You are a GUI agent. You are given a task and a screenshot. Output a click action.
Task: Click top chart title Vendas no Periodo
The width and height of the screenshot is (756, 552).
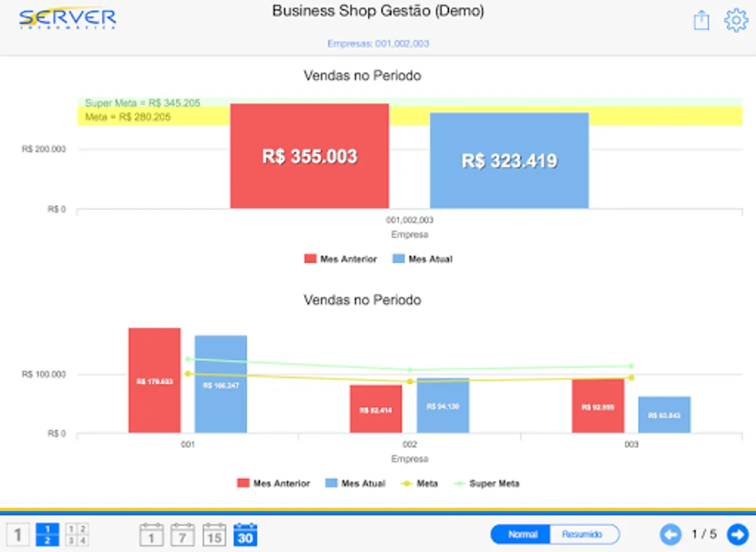(363, 75)
